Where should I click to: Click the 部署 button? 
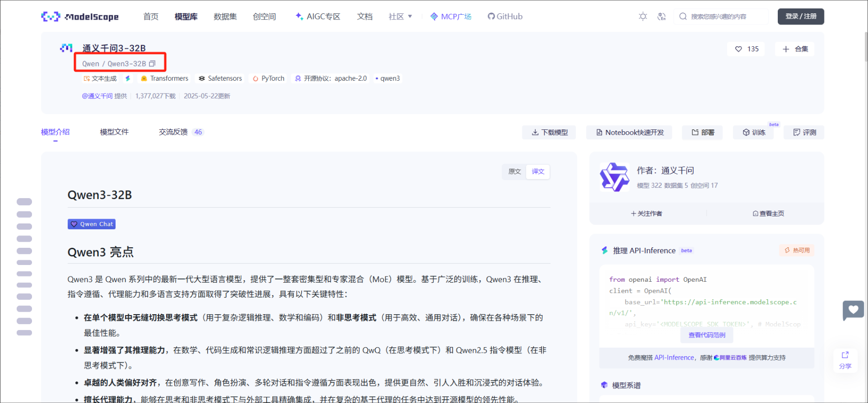coord(702,132)
